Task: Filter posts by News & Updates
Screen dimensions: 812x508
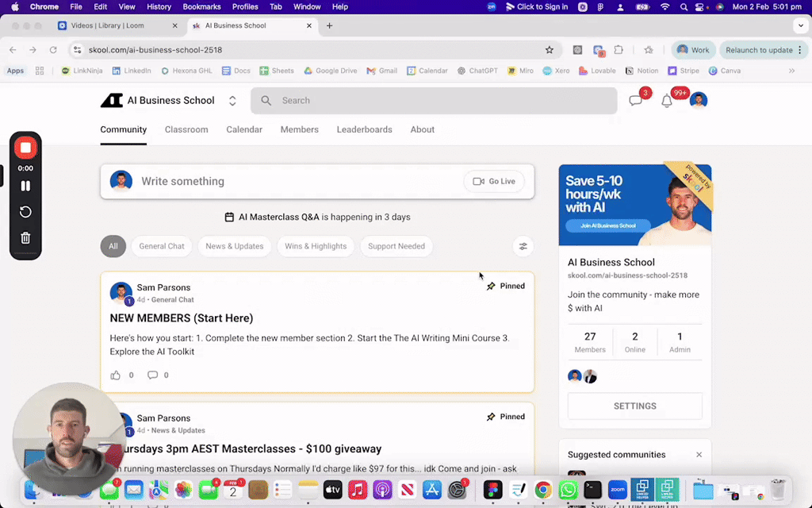Action: click(x=235, y=246)
